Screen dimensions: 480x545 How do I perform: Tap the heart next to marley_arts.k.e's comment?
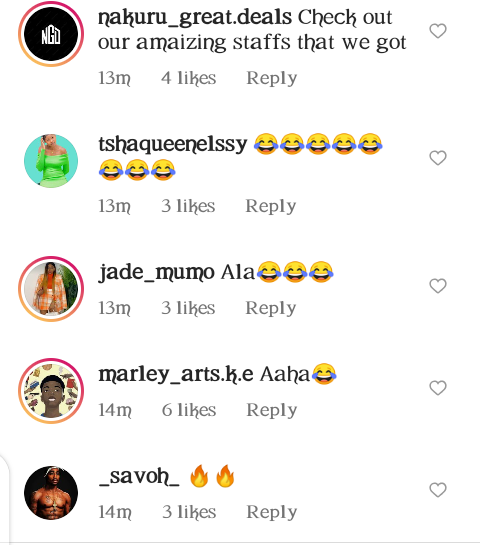[438, 388]
